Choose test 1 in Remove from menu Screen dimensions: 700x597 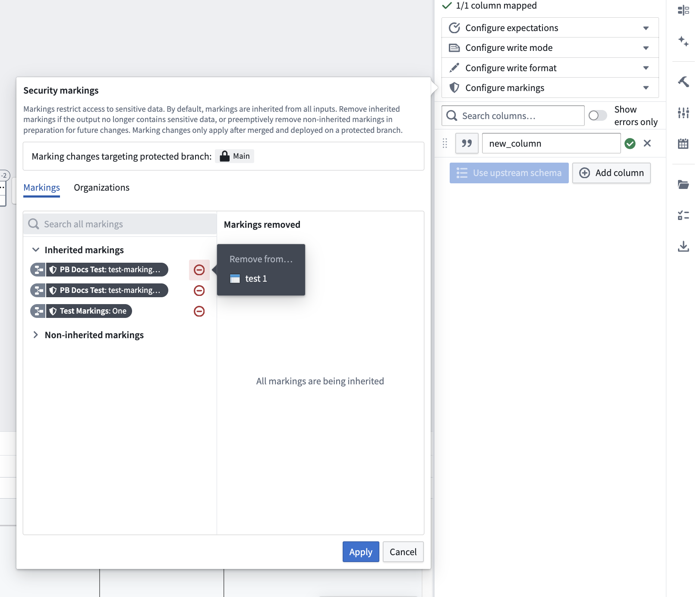point(261,279)
